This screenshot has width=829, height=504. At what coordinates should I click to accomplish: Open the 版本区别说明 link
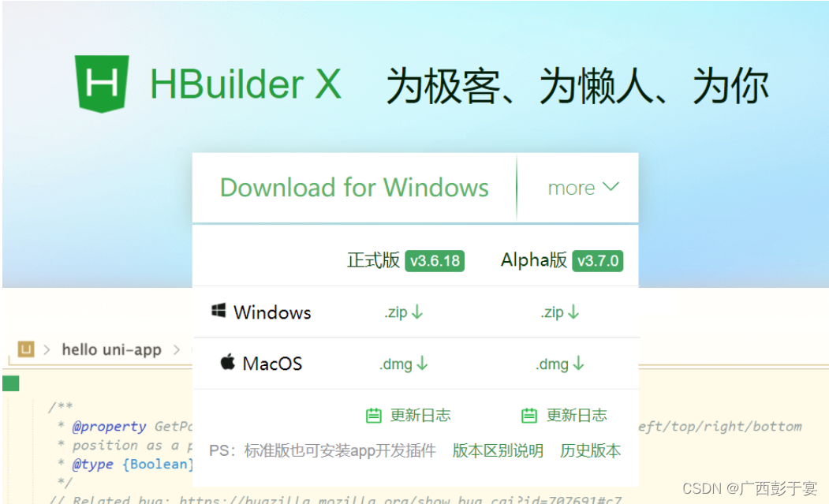click(x=498, y=450)
